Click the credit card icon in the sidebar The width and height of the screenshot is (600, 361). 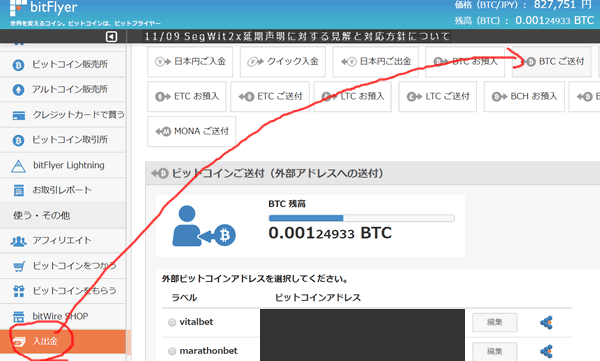(x=19, y=115)
